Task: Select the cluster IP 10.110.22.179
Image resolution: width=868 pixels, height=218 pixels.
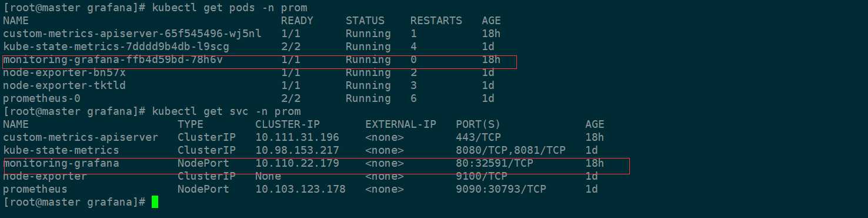Action: pyautogui.click(x=297, y=163)
